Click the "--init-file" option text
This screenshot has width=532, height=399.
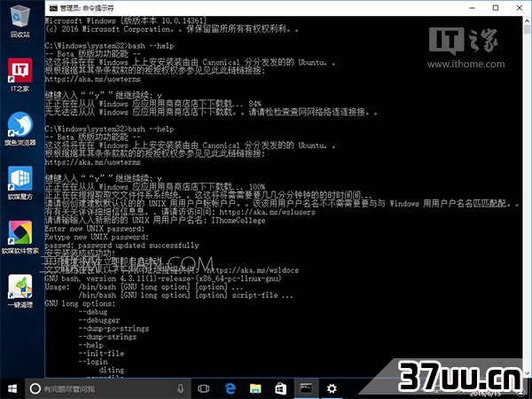pyautogui.click(x=101, y=353)
